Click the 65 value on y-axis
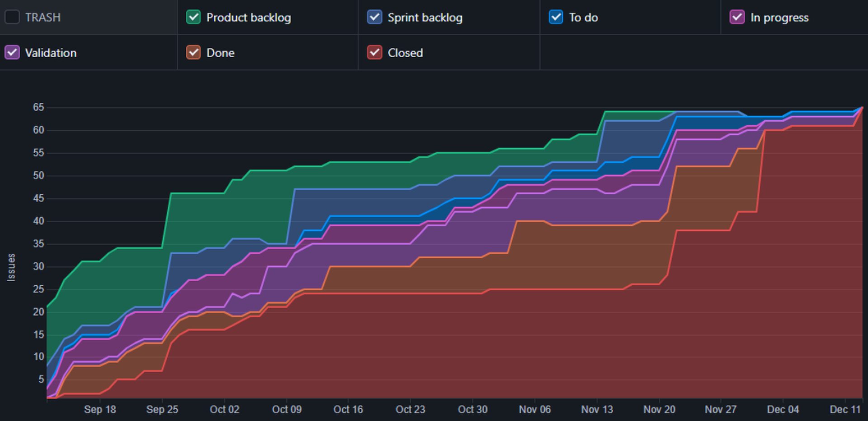Viewport: 868px width, 421px height. click(38, 108)
